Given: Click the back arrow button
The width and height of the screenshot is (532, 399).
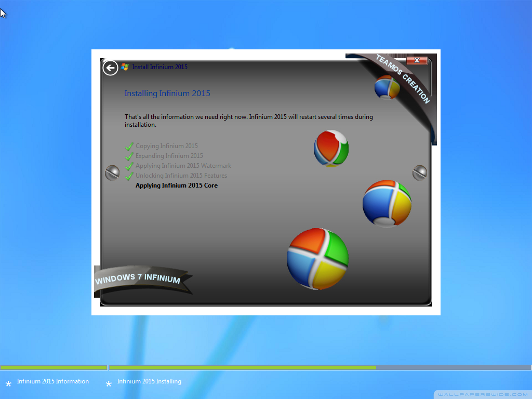Looking at the screenshot, I should [x=110, y=68].
